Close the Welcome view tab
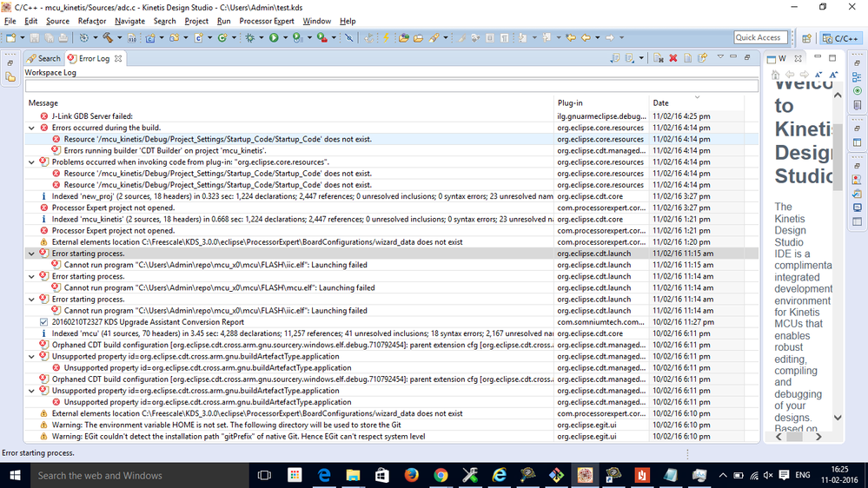This screenshot has width=868, height=488. coord(798,58)
